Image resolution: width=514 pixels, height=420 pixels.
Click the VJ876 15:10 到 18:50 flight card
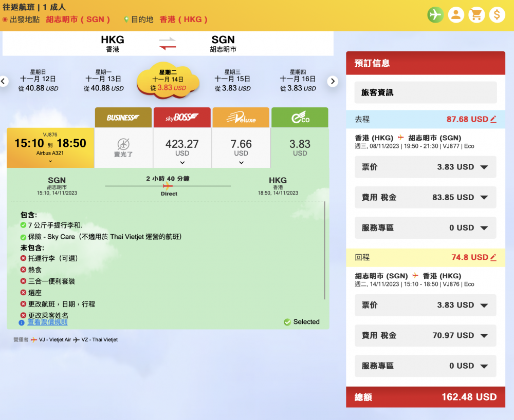click(50, 148)
